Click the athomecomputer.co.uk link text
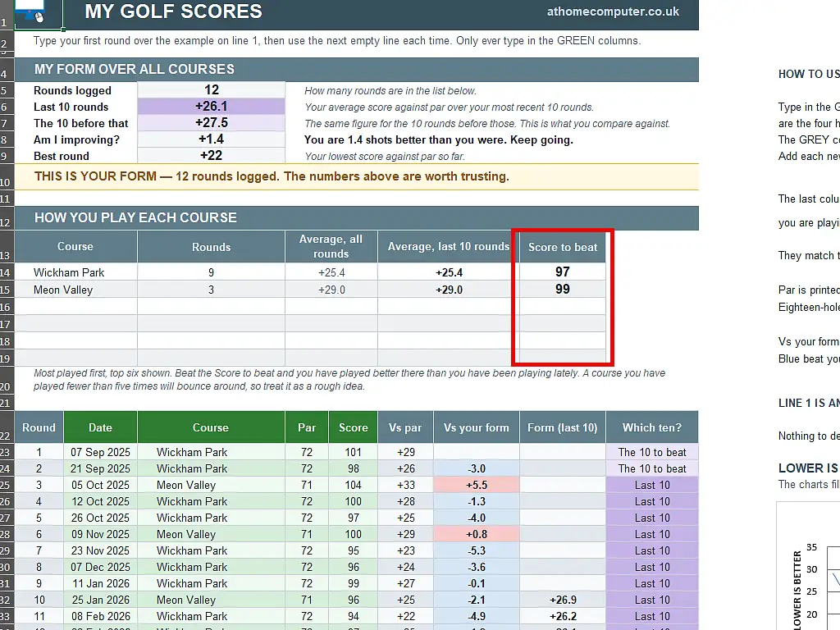Image resolution: width=840 pixels, height=630 pixels. click(x=613, y=11)
